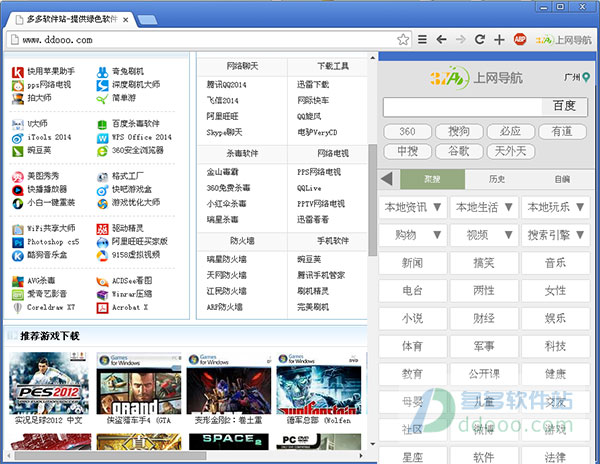Click the WPS Office 2014 icon
The image size is (600, 464).
tap(102, 138)
